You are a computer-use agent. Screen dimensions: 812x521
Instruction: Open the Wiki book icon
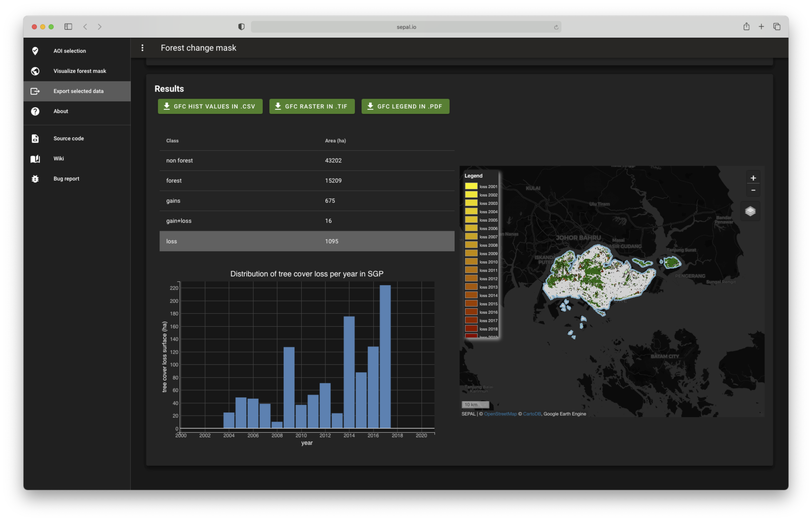[x=35, y=159]
